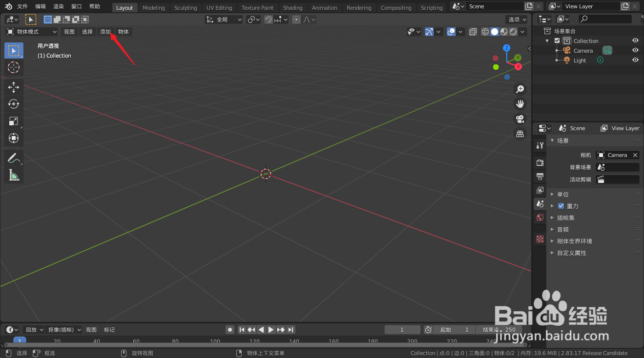
Task: Open the Tool properties tab with wrench icon
Action: (x=540, y=145)
